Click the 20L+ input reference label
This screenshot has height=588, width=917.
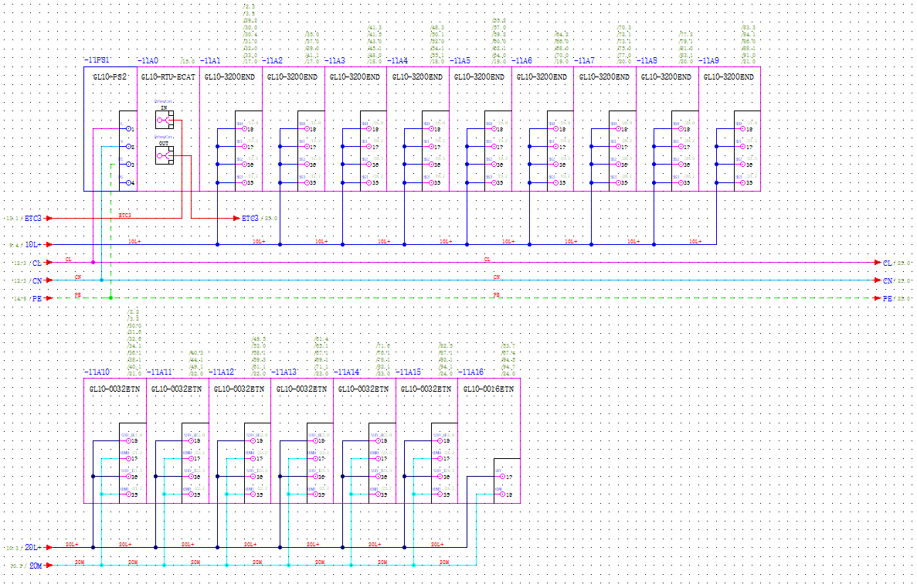(33, 548)
